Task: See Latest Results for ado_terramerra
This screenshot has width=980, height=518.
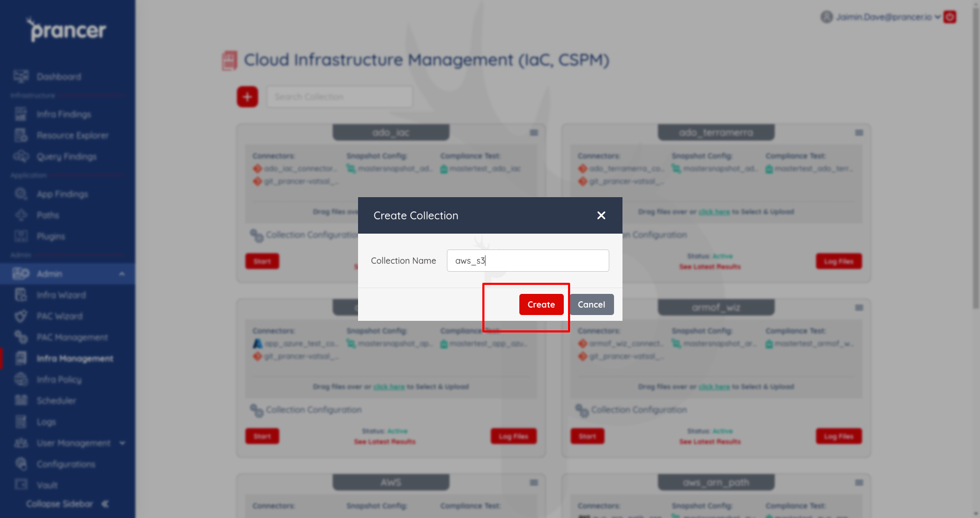Action: (x=710, y=267)
